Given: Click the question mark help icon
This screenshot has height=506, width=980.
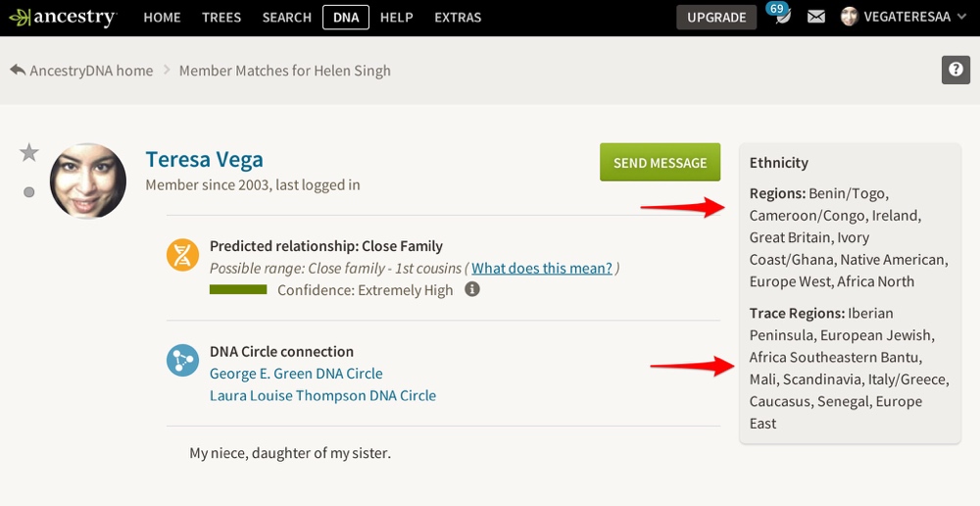Looking at the screenshot, I should point(955,71).
